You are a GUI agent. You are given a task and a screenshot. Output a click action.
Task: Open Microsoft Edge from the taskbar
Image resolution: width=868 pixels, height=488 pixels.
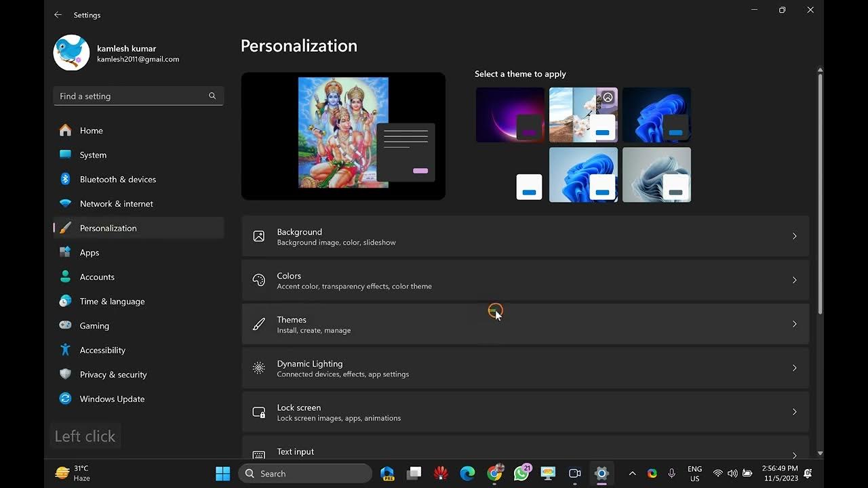[467, 474]
